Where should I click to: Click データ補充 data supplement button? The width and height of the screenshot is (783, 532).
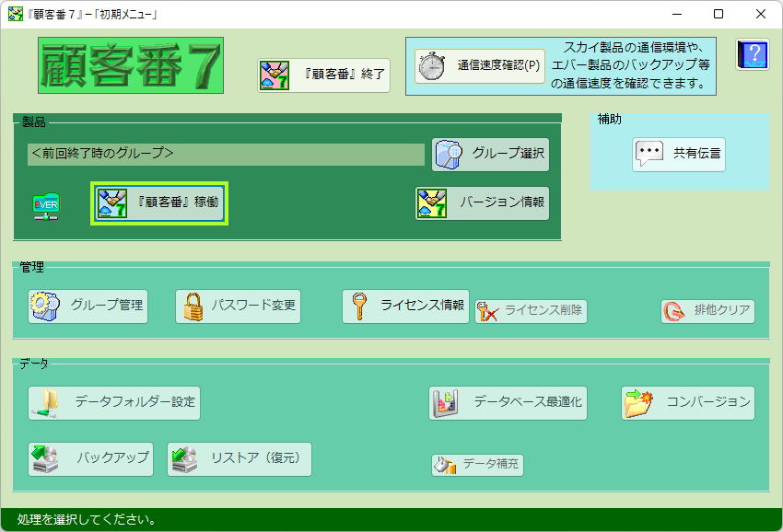477,465
